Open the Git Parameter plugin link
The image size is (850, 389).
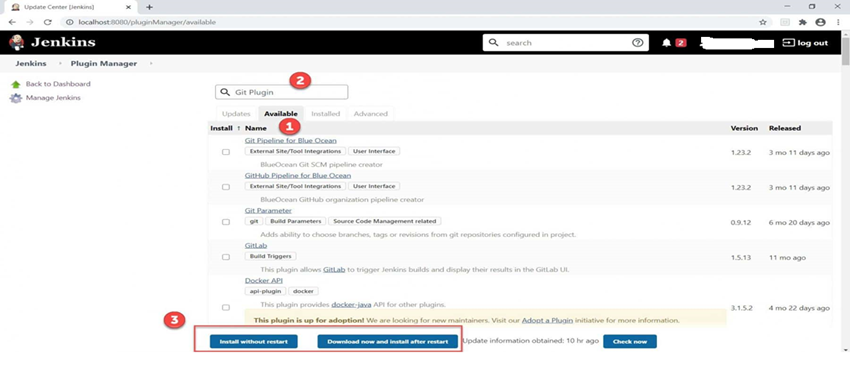268,211
